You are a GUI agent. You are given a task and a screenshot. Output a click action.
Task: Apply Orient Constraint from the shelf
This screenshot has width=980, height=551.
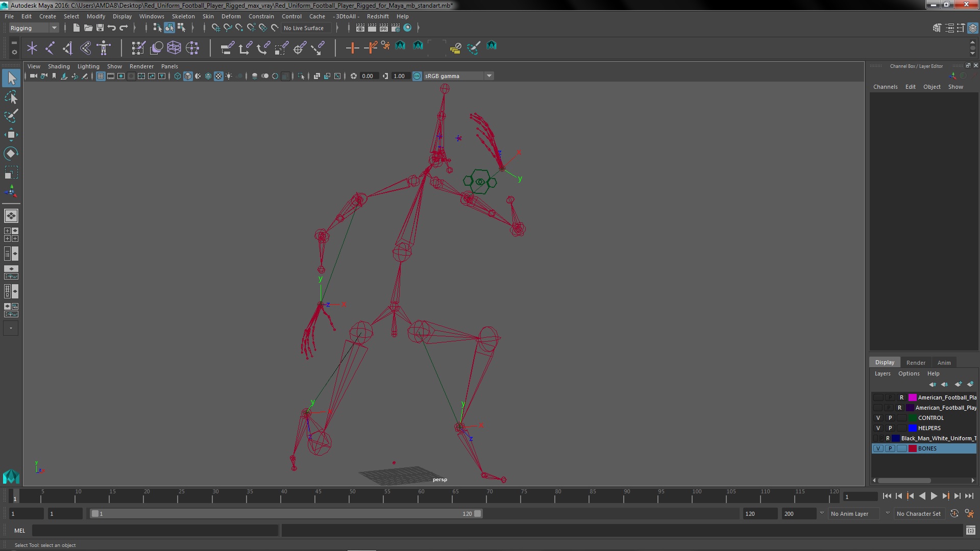point(263,48)
